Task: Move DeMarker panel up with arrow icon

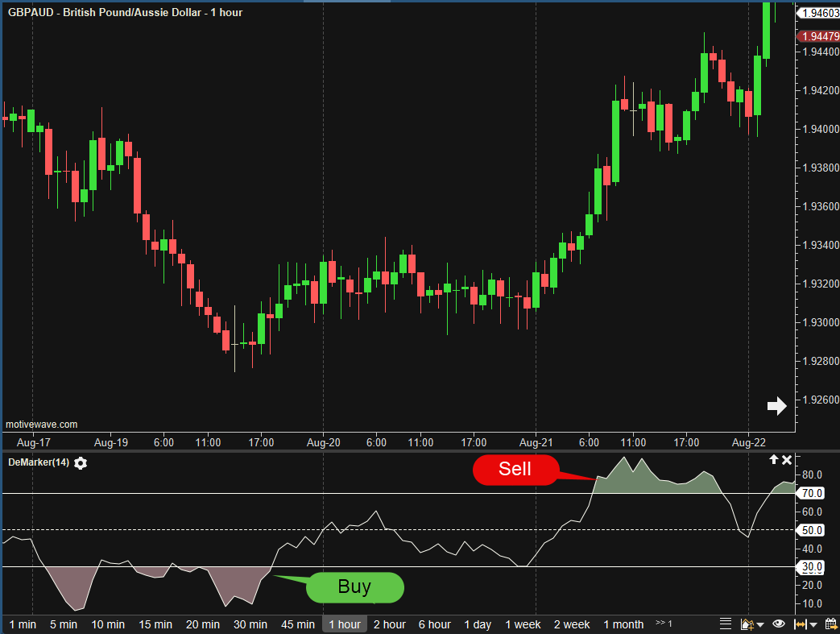Action: pos(774,459)
